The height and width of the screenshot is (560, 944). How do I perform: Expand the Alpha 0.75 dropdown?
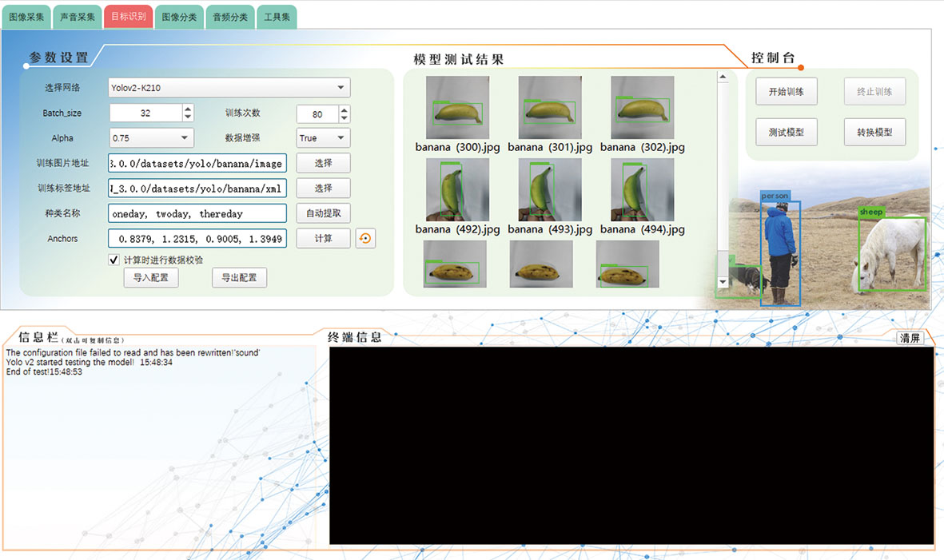[x=151, y=138]
